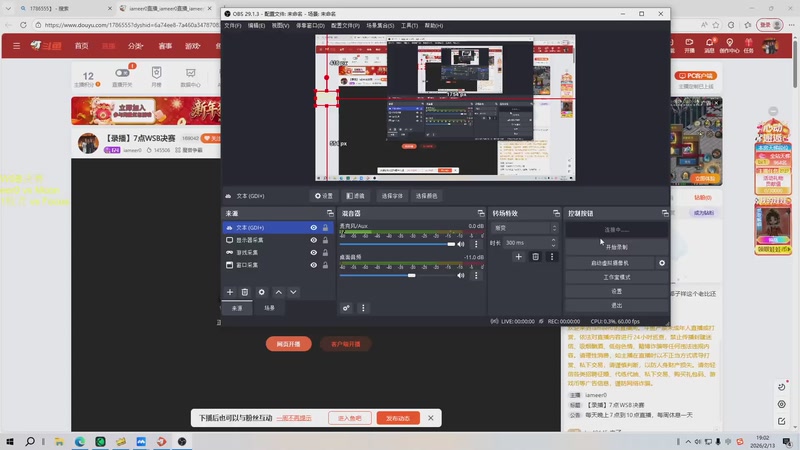Undock the Scene Transitions panel float icon
This screenshot has height=450, width=800.
point(556,213)
